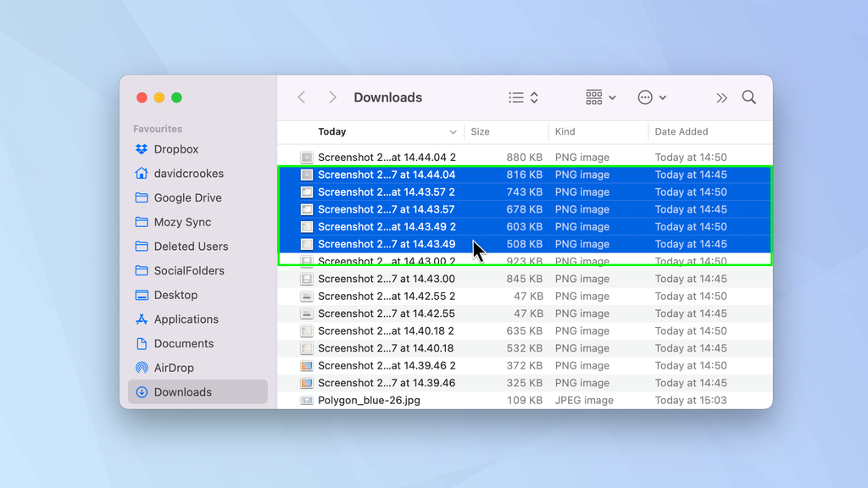Screen dimensions: 868x488
Task: Sort by the Size column
Action: (x=480, y=131)
